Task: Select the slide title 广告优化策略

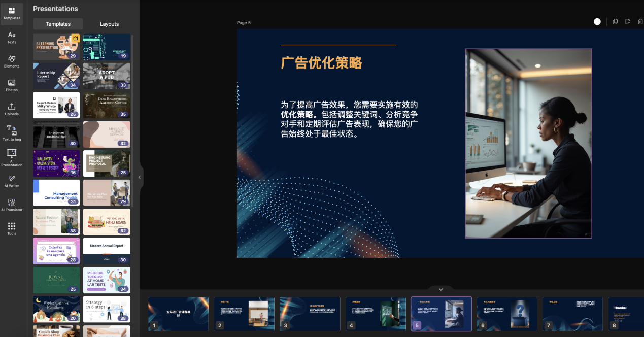Action: tap(321, 62)
